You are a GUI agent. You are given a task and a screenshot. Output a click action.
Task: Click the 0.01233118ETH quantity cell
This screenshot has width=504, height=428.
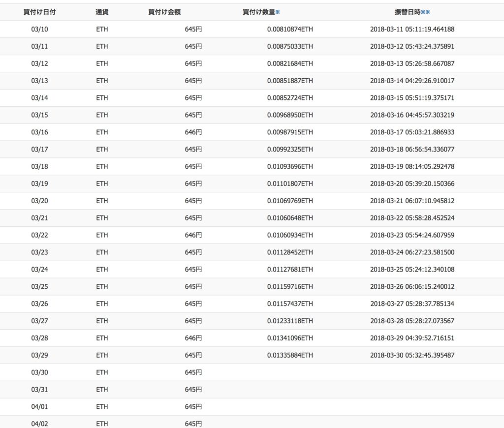click(290, 321)
